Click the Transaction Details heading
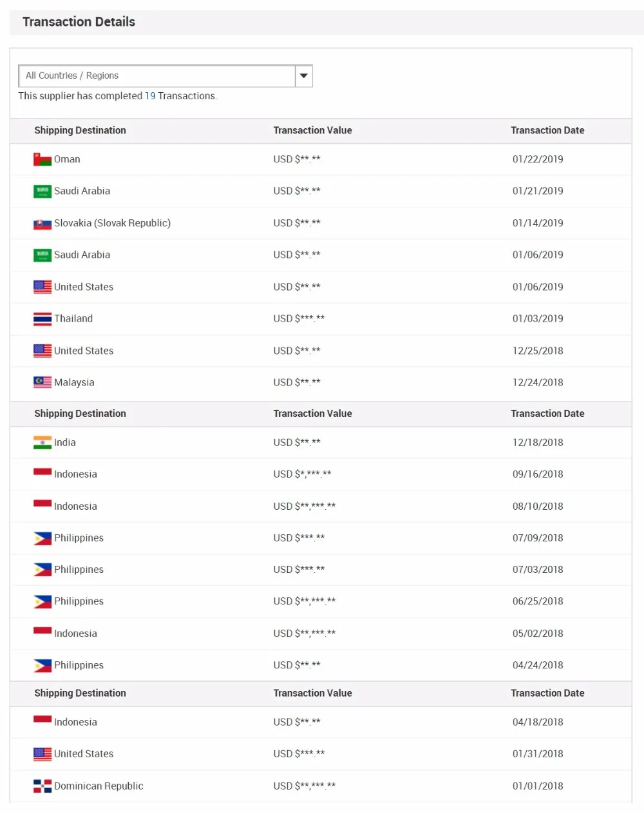644x814 pixels. [79, 22]
